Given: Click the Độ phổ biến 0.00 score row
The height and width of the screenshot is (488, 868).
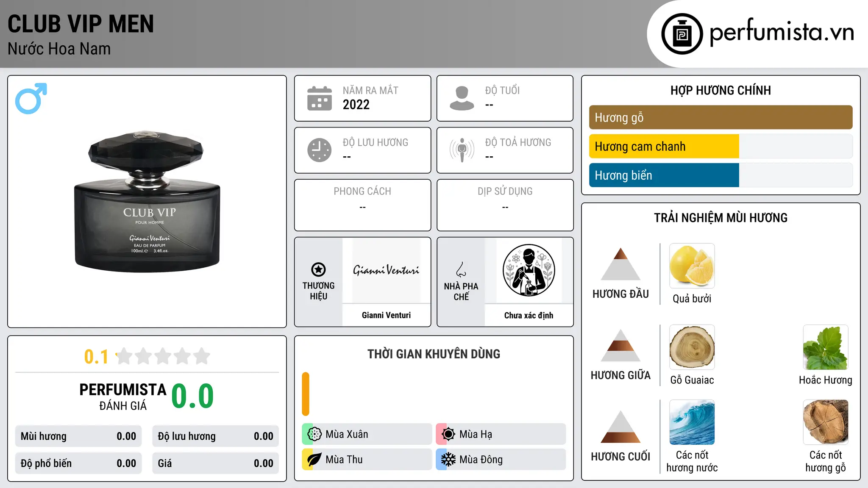Looking at the screenshot, I should tap(78, 463).
